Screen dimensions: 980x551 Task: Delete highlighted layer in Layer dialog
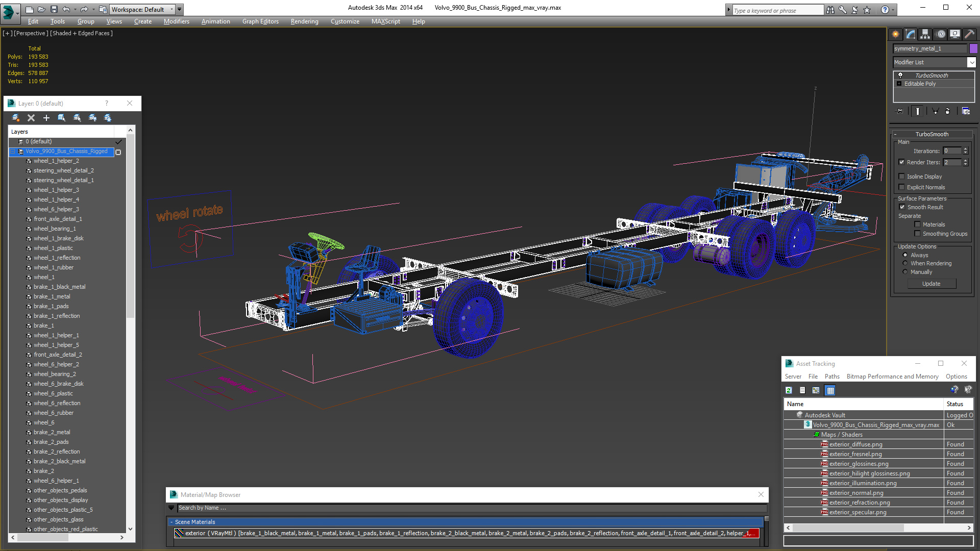tap(31, 118)
